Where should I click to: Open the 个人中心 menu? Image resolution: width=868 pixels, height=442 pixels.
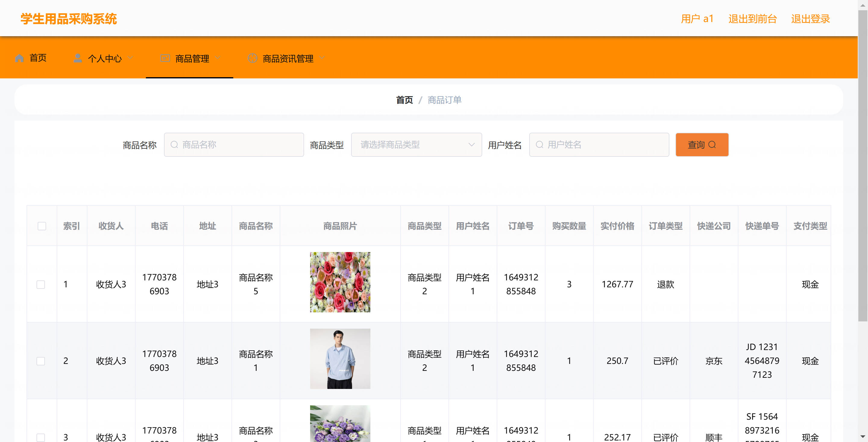103,58
